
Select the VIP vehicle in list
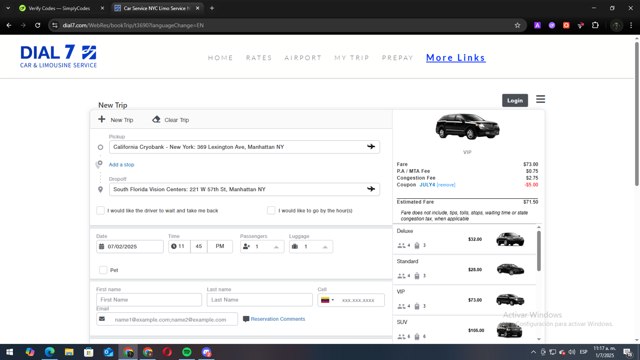click(464, 300)
